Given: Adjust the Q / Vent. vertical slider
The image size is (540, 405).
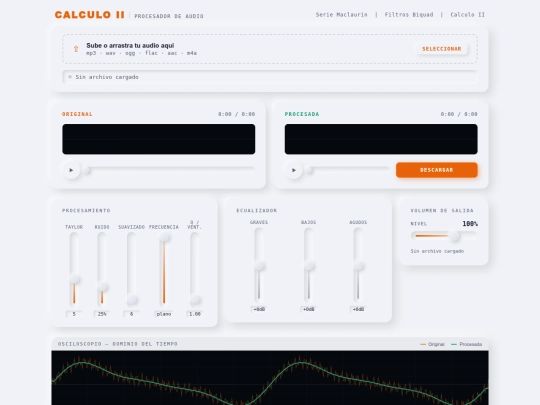Looking at the screenshot, I should (x=195, y=269).
